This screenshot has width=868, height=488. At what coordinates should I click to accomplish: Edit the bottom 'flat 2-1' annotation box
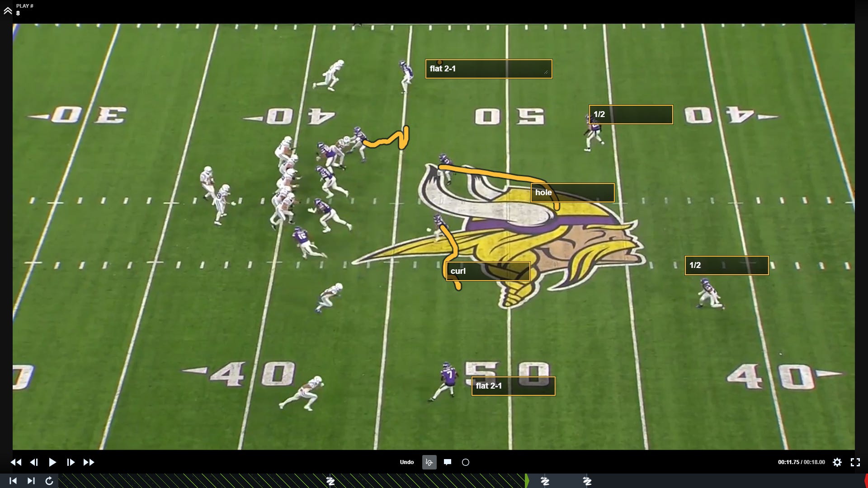click(x=514, y=386)
